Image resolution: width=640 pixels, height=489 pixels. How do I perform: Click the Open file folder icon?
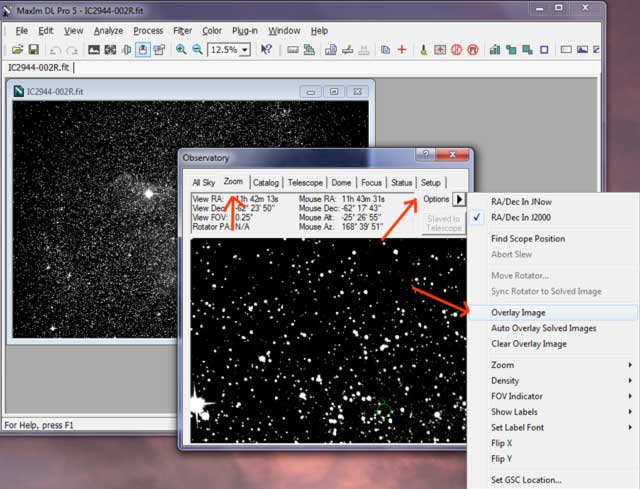[x=17, y=49]
